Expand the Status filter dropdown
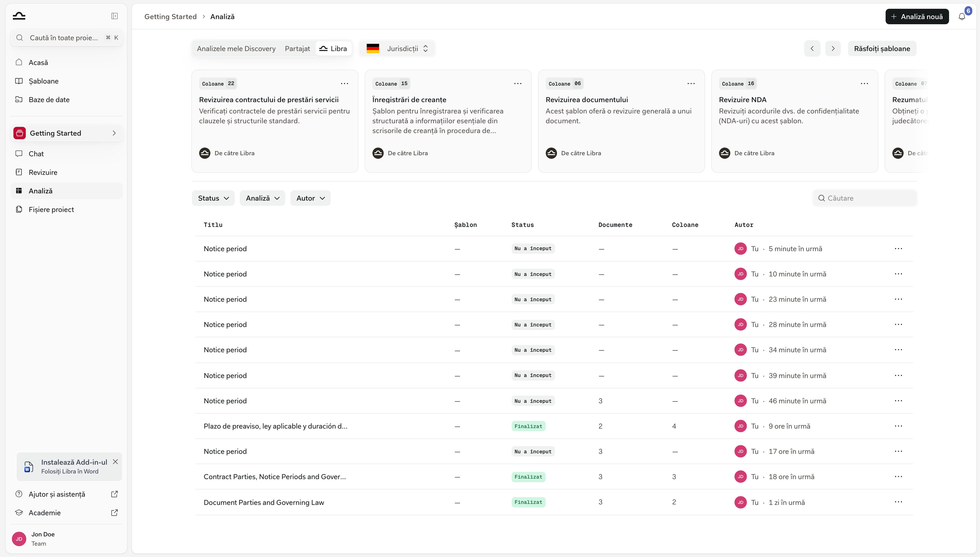980x557 pixels. pos(213,198)
